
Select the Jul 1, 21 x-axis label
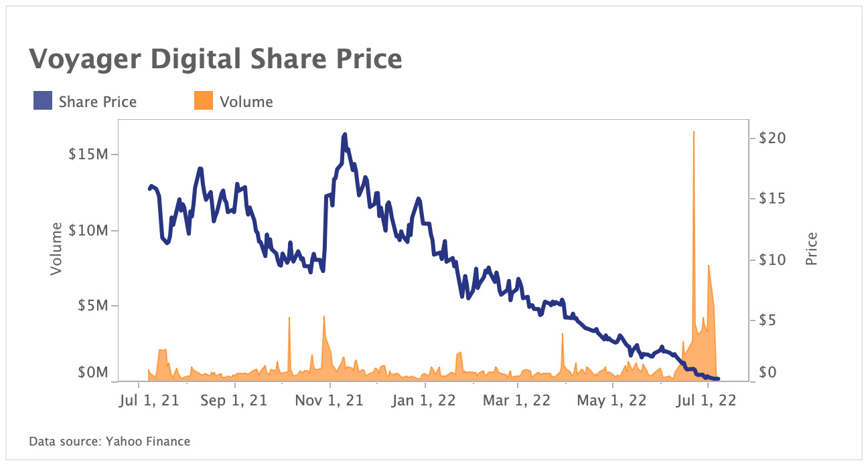click(x=148, y=401)
